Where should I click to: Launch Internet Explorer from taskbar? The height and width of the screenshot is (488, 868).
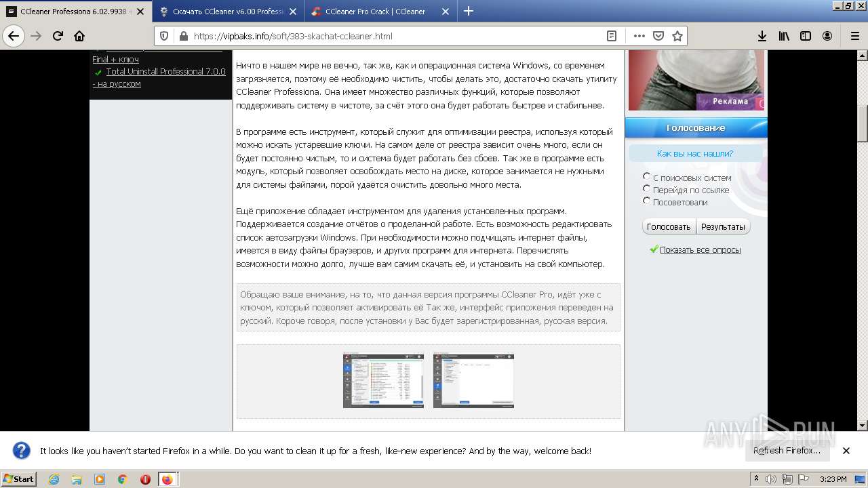54,479
